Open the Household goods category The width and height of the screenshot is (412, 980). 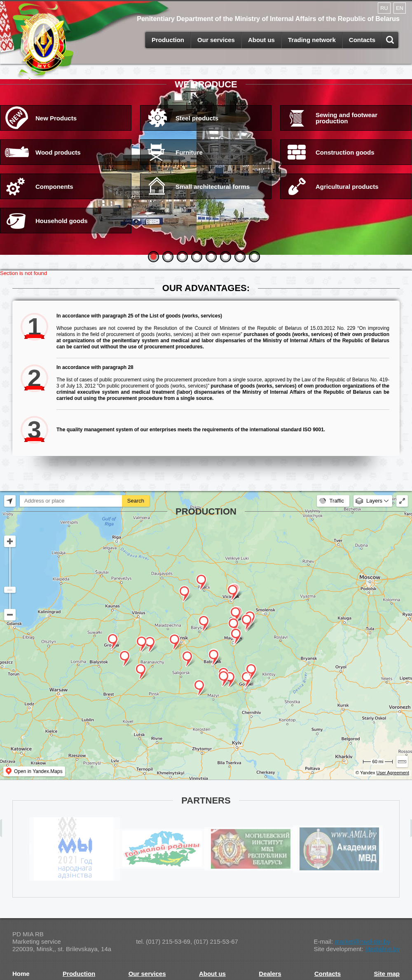pyautogui.click(x=66, y=221)
